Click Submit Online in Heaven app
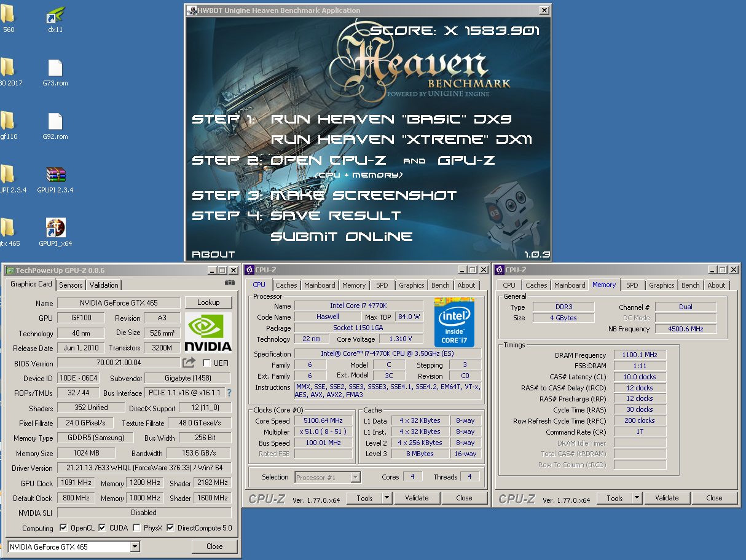Viewport: 746px width, 560px height. [342, 237]
